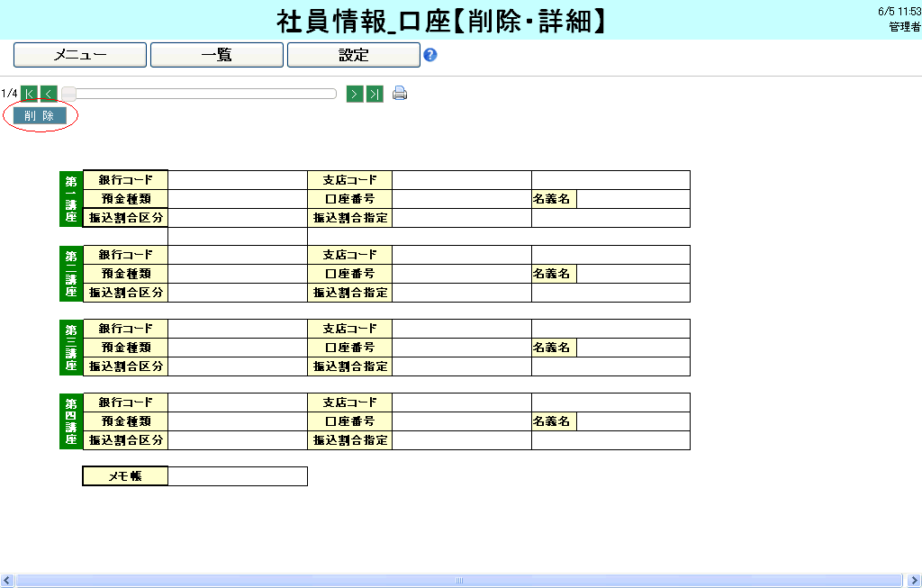Click fourth account's 振込割合指定 value field
Image resolution: width=922 pixels, height=588 pixels.
[461, 440]
